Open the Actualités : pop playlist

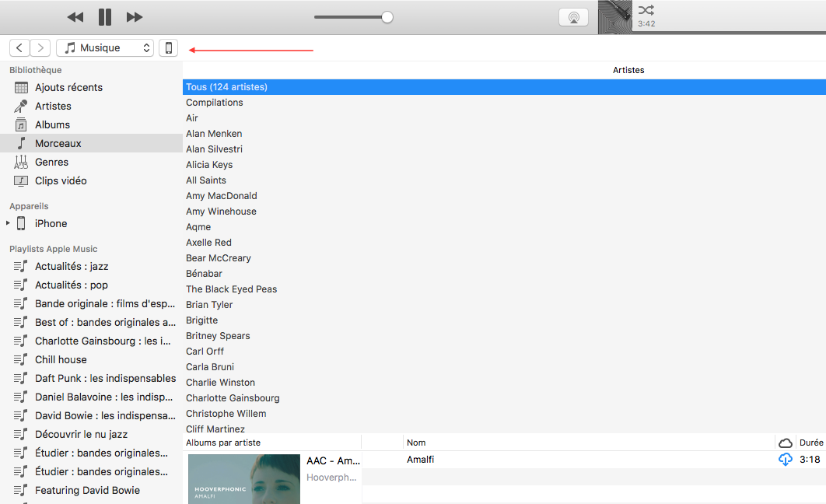91,285
